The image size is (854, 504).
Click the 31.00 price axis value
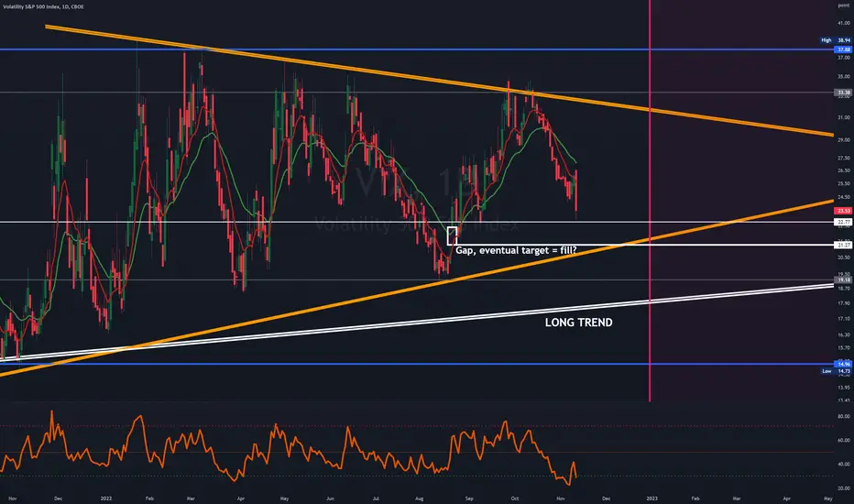[844, 117]
